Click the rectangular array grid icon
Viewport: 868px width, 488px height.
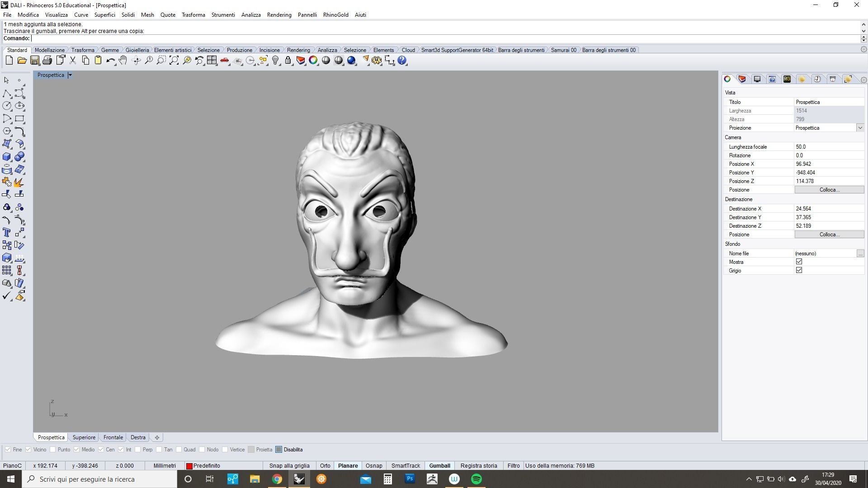click(7, 270)
